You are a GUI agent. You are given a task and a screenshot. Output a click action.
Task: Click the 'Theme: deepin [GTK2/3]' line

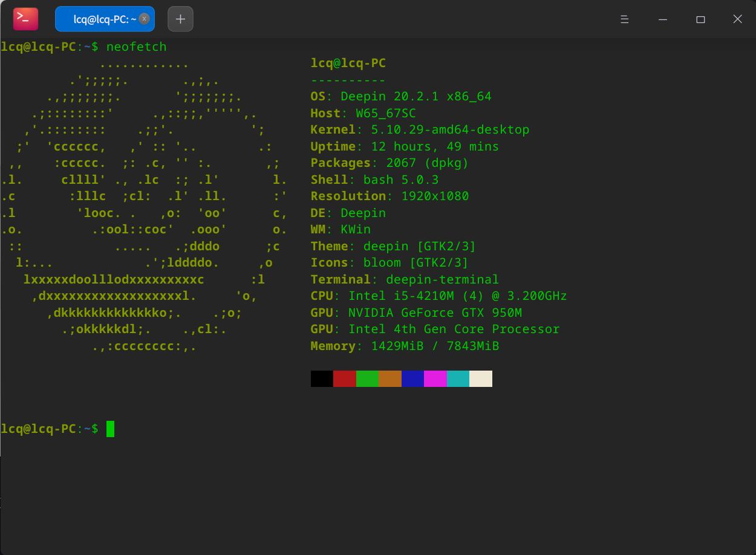394,246
